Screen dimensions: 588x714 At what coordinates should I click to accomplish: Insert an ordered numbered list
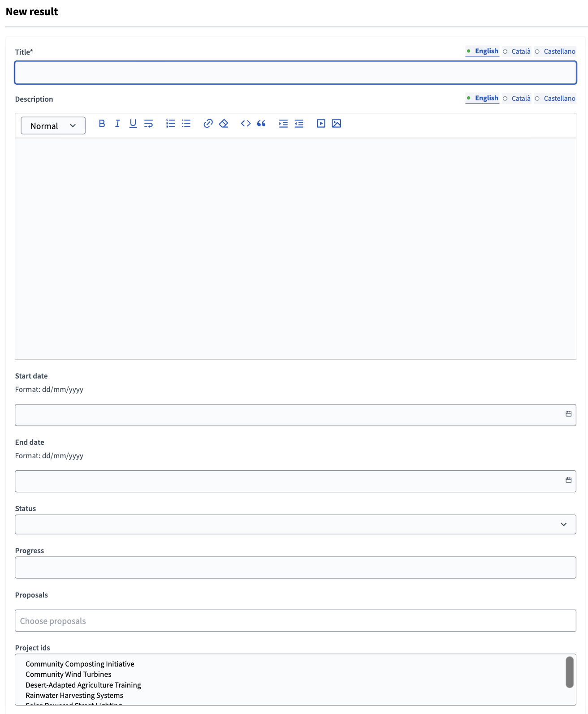coord(170,124)
